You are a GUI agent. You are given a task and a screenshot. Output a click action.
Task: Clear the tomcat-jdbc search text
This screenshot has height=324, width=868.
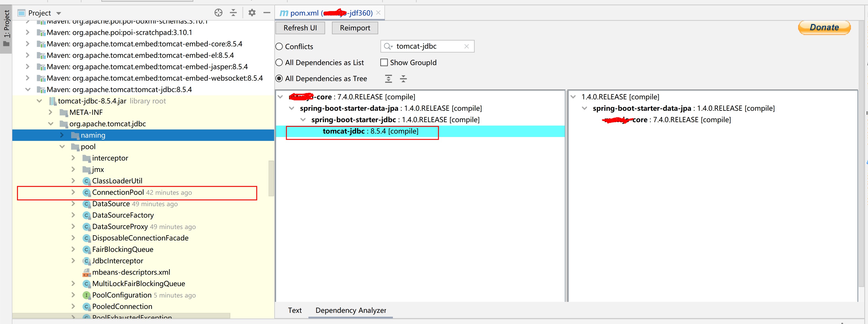pyautogui.click(x=466, y=46)
